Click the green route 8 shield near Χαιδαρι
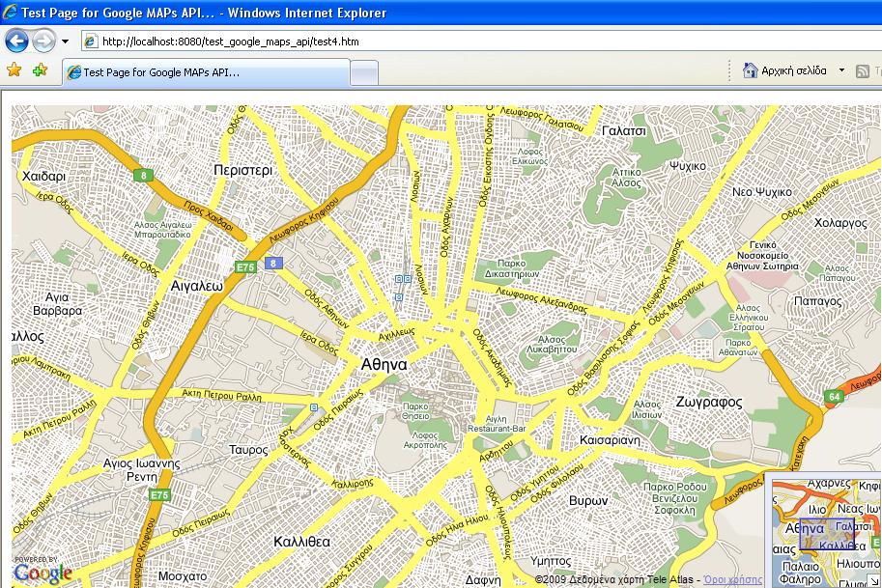Image resolution: width=882 pixels, height=588 pixels. 143,176
